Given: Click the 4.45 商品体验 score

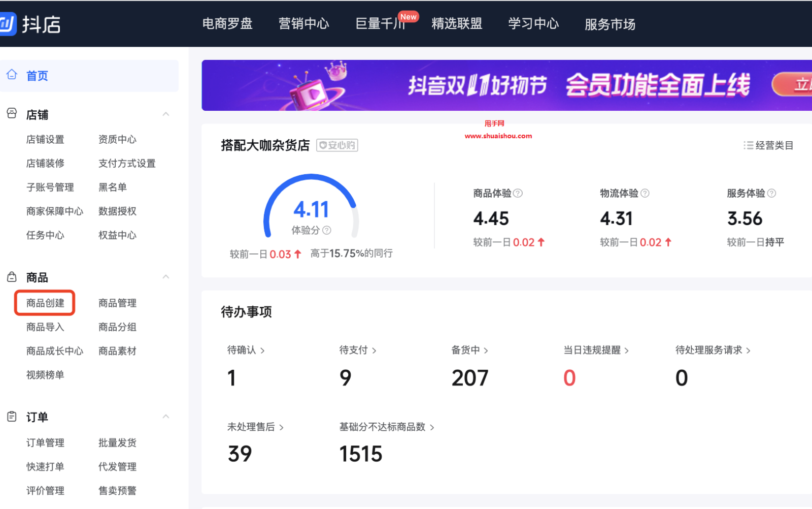Looking at the screenshot, I should tap(491, 219).
